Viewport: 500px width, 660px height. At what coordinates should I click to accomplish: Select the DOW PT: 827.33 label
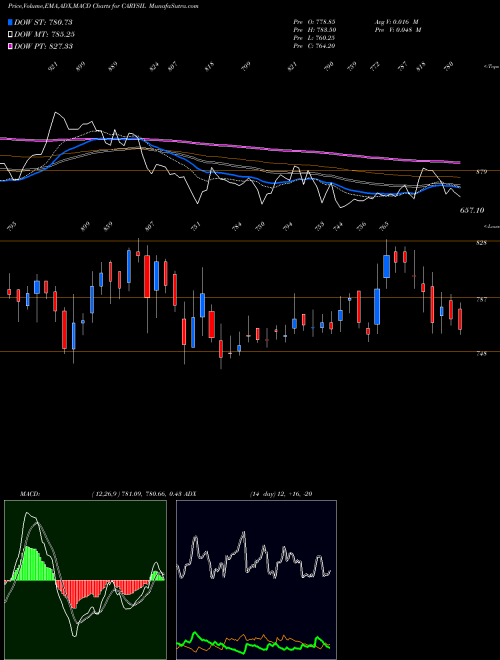[x=43, y=46]
